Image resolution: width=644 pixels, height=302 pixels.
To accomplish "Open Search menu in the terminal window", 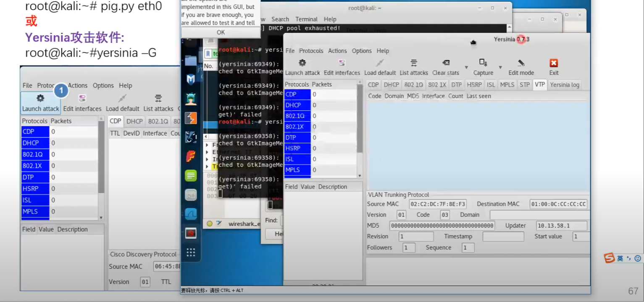I will click(x=280, y=19).
